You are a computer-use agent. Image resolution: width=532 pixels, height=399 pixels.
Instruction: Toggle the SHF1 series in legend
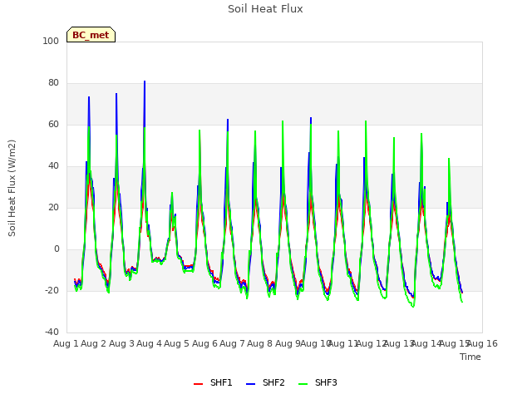tap(213, 382)
